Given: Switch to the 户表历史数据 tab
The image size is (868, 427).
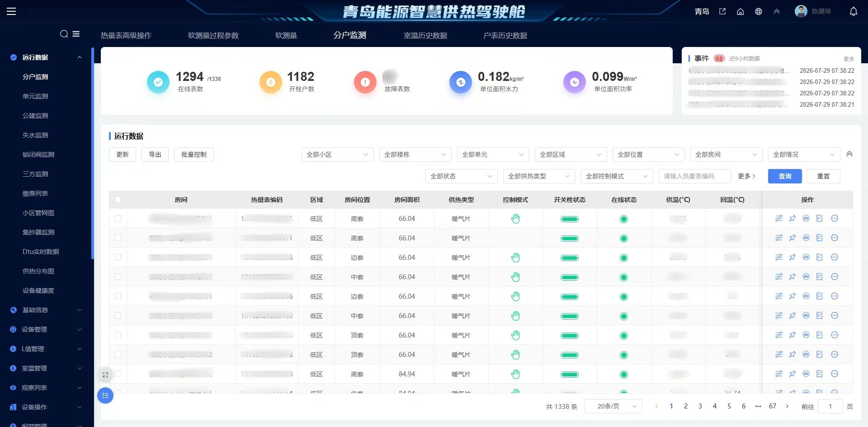Looking at the screenshot, I should pyautogui.click(x=505, y=35).
